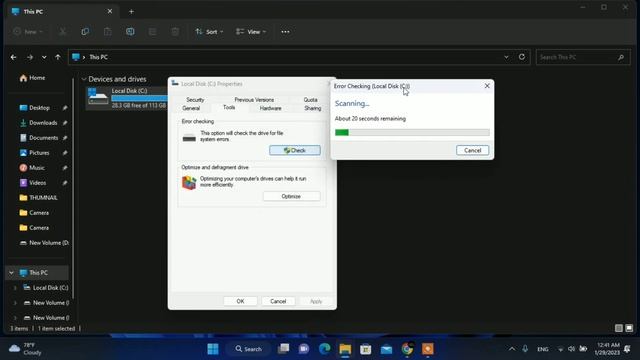Image resolution: width=640 pixels, height=360 pixels.
Task: Go forward with the forward arrow
Action: point(30,57)
